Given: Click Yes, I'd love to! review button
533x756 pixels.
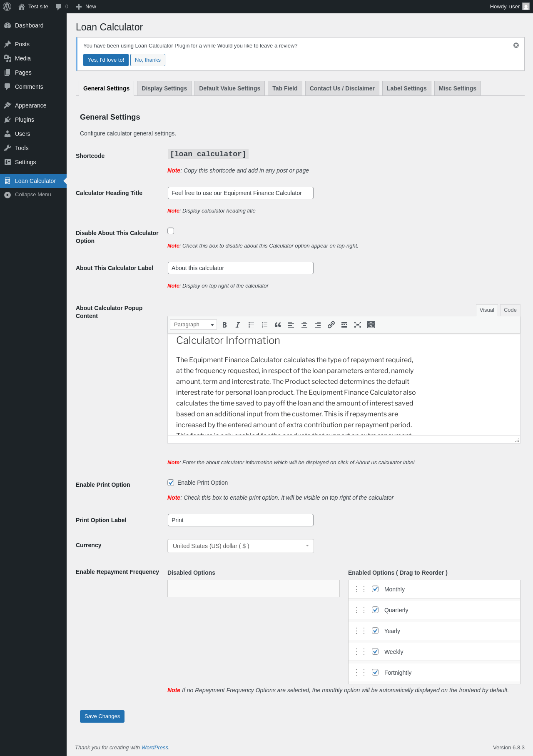Looking at the screenshot, I should coord(106,60).
